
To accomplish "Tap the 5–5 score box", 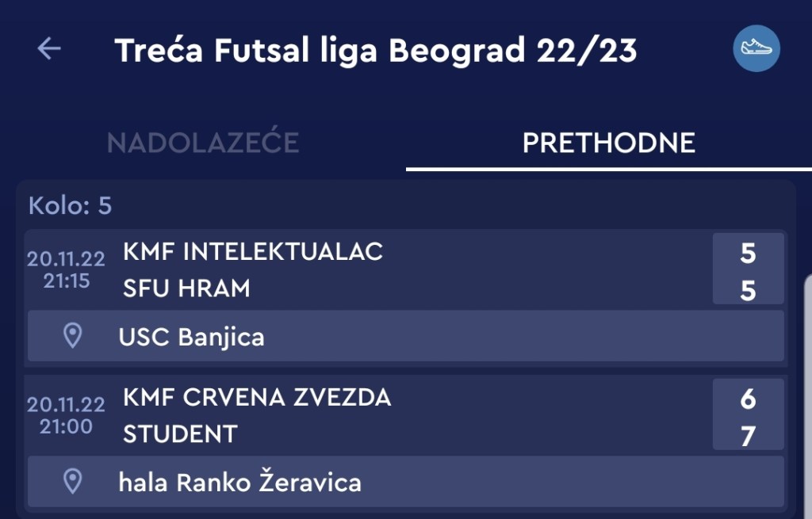I will (748, 271).
